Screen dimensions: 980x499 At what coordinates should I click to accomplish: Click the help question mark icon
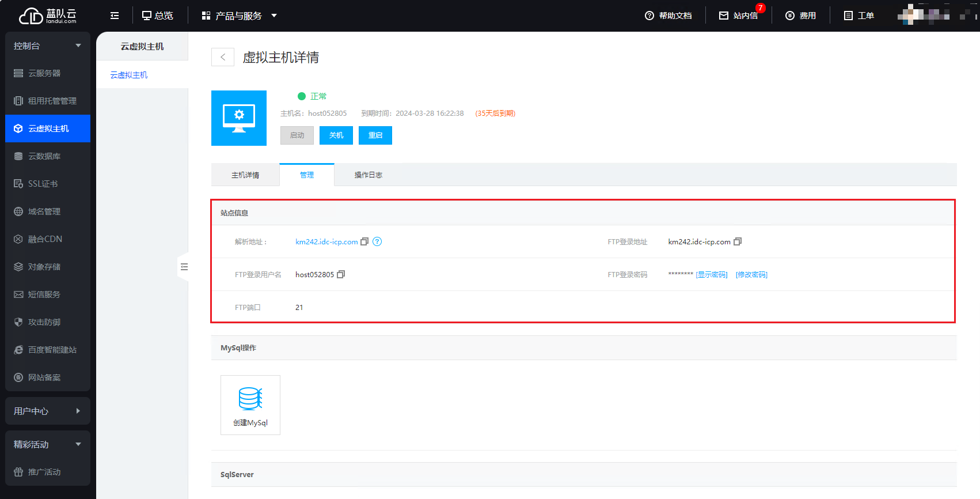[x=377, y=241]
